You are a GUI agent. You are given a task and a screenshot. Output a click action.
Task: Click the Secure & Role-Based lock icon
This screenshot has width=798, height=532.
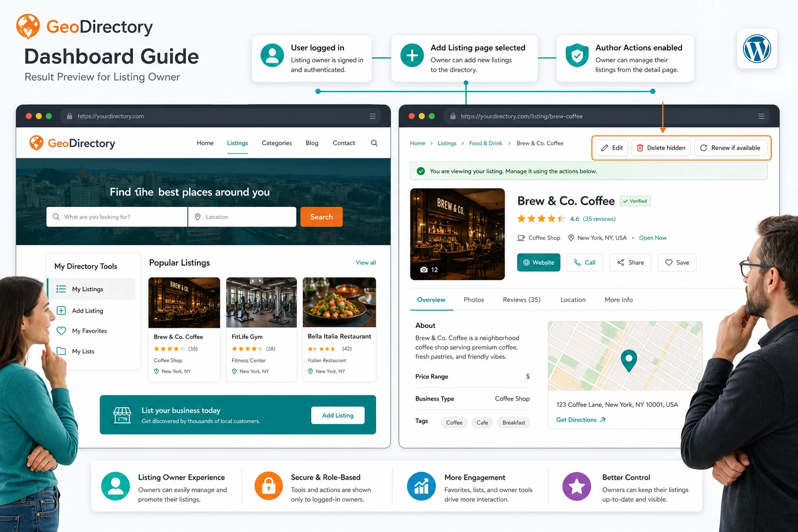pyautogui.click(x=269, y=486)
